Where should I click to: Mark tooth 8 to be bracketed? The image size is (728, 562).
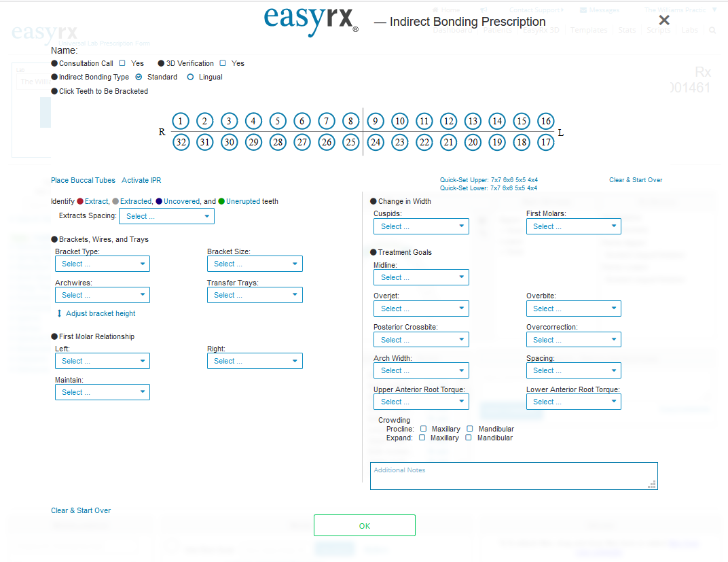tap(350, 121)
